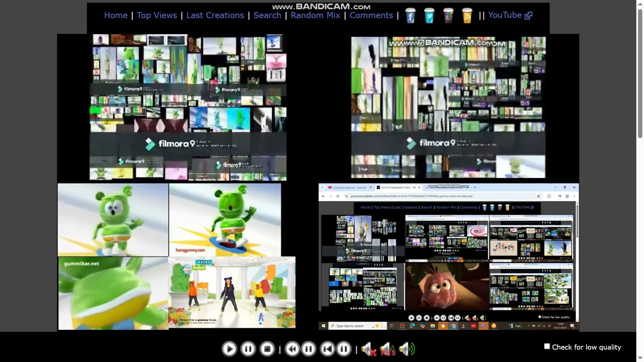
Task: Unmute using the green-waves speaker icon
Action: [x=407, y=349]
